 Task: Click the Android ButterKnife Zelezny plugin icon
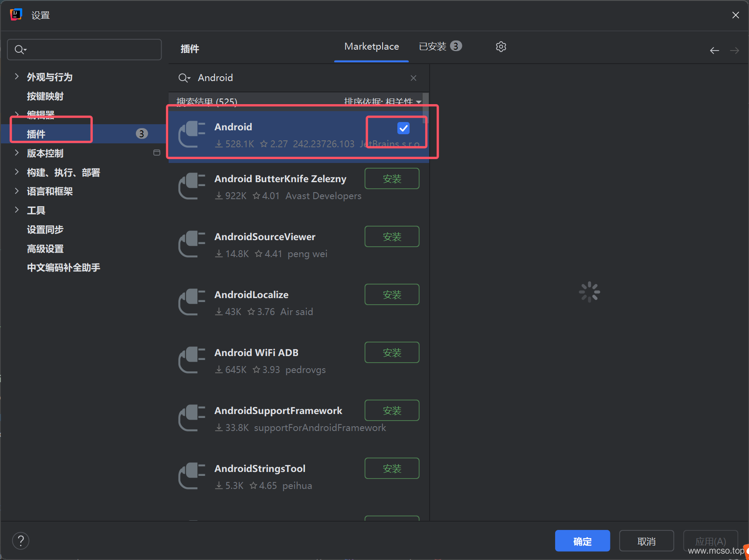click(192, 187)
